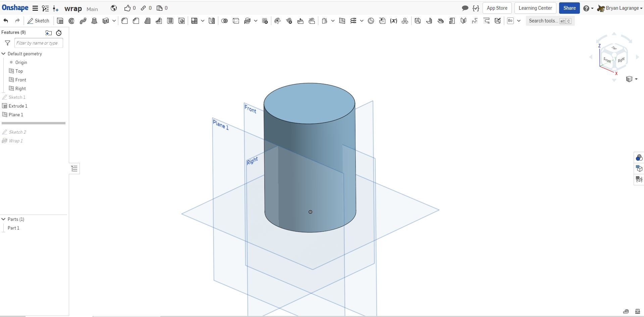Viewport: 644px width, 317px height.
Task: Open the Transform tool dropdown arrow
Action: [256, 21]
